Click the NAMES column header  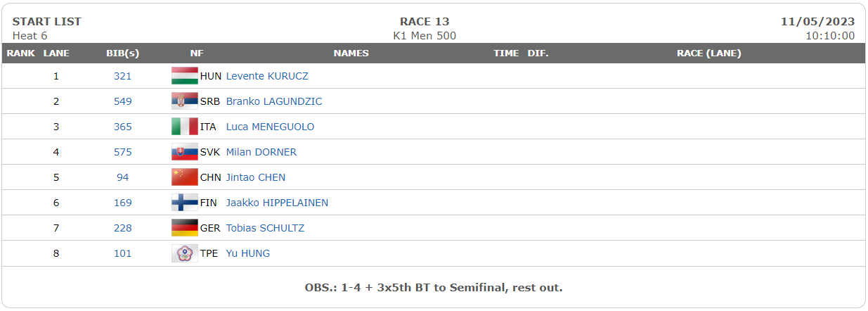(x=351, y=53)
